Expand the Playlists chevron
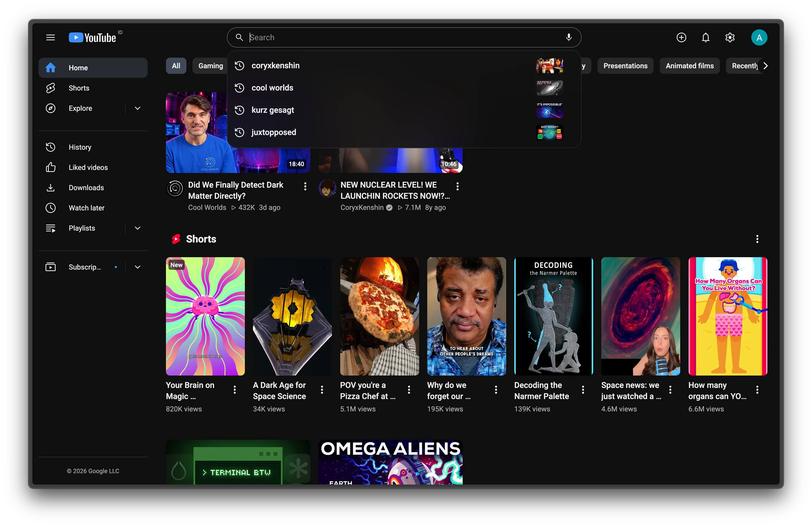 tap(138, 228)
